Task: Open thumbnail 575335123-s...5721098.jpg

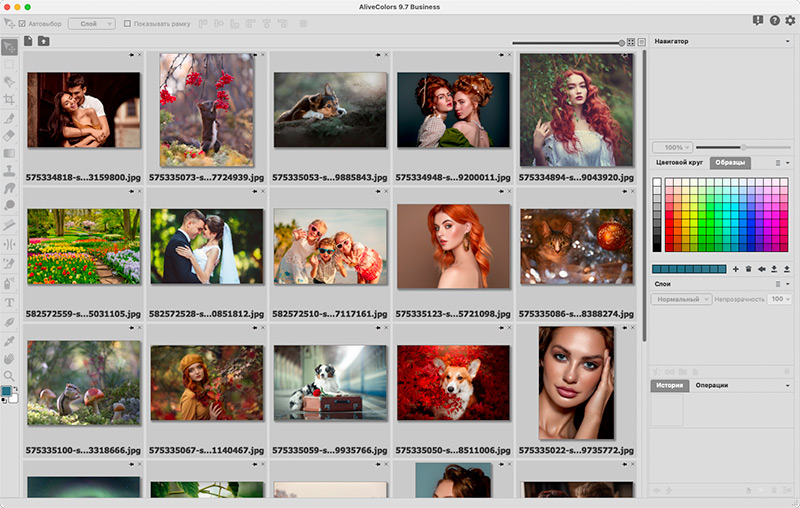Action: [x=453, y=246]
